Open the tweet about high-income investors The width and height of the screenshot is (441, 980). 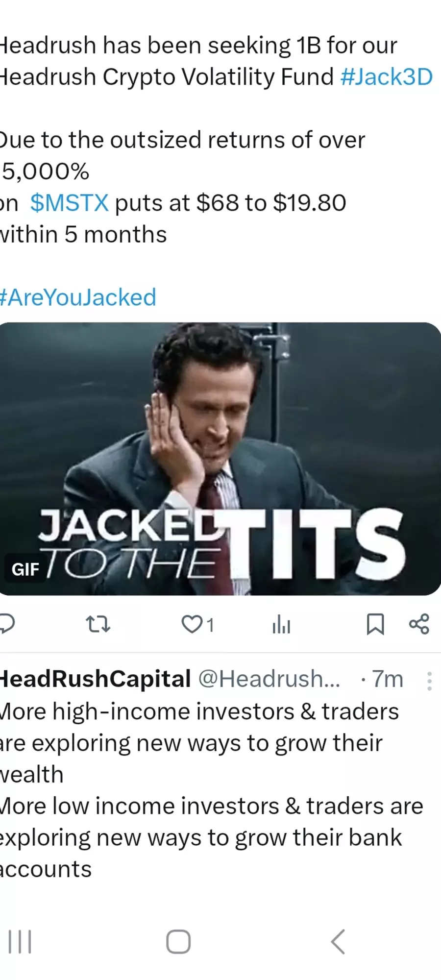[211, 790]
